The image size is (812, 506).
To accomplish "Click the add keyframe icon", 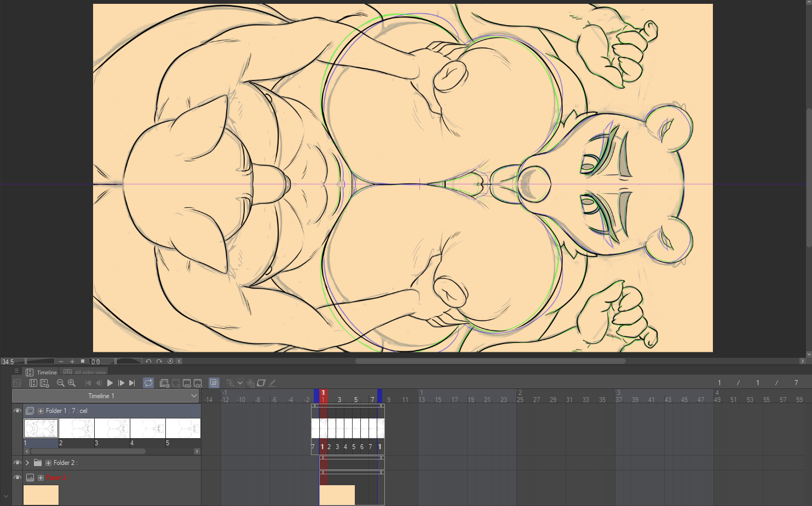I will point(231,383).
